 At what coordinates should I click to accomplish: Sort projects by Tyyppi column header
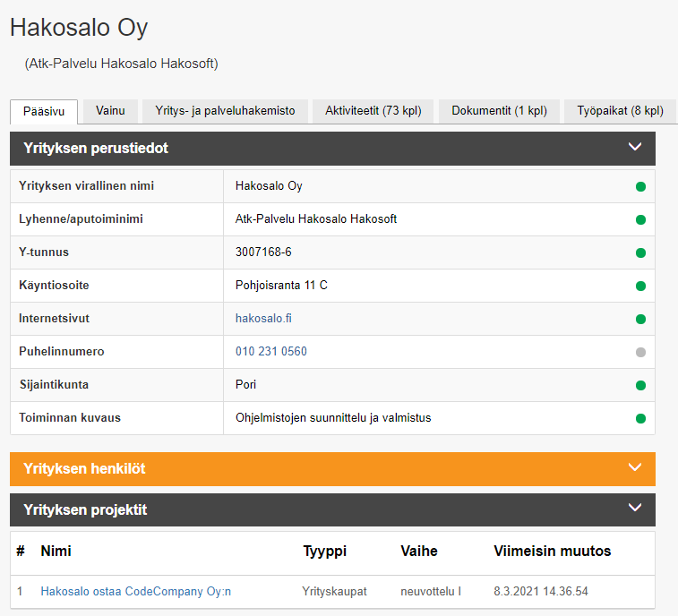[x=325, y=552]
